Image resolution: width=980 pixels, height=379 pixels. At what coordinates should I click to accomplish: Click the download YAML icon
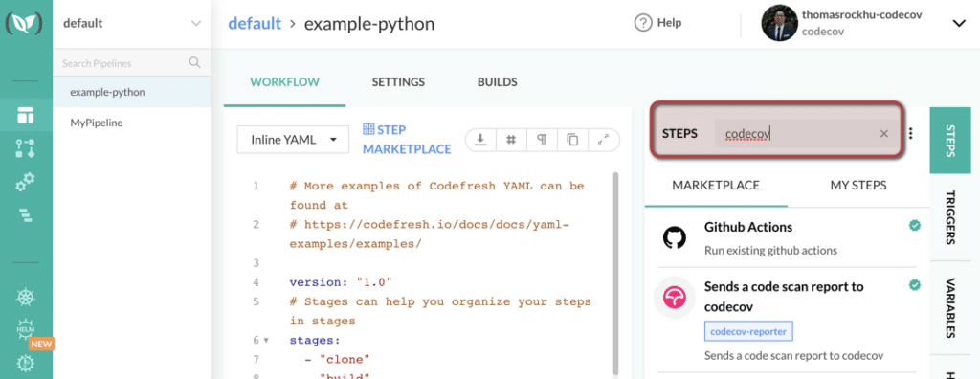[480, 140]
